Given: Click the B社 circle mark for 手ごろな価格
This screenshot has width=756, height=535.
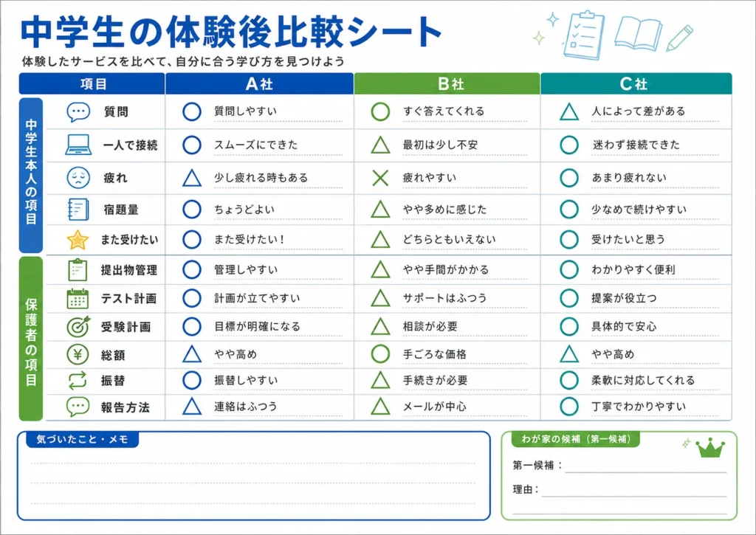Looking at the screenshot, I should pyautogui.click(x=380, y=354).
